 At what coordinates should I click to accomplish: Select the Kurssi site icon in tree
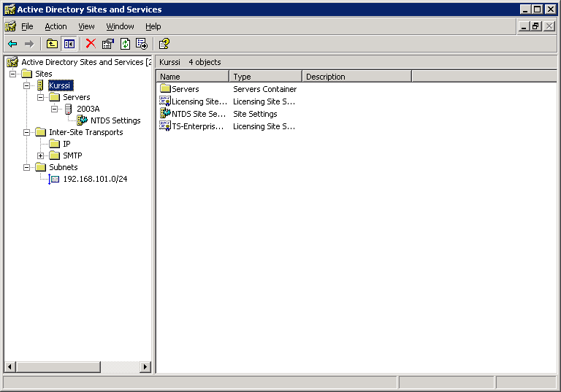pyautogui.click(x=40, y=85)
